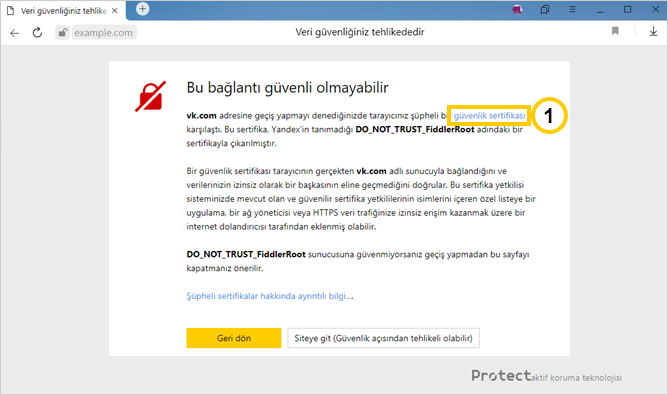
Task: Close the 'Veri güvenliğiniz tehlike' tab
Action: pos(115,11)
